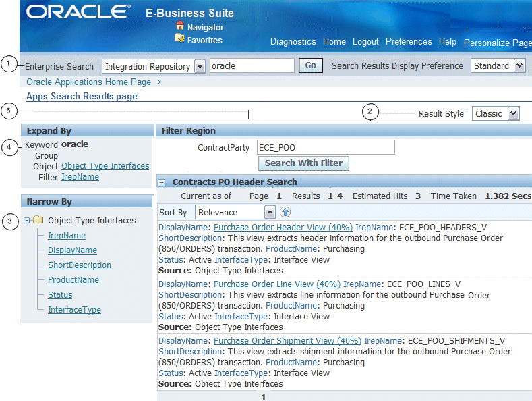Click the IrepName filter link in Expand By

[80, 177]
